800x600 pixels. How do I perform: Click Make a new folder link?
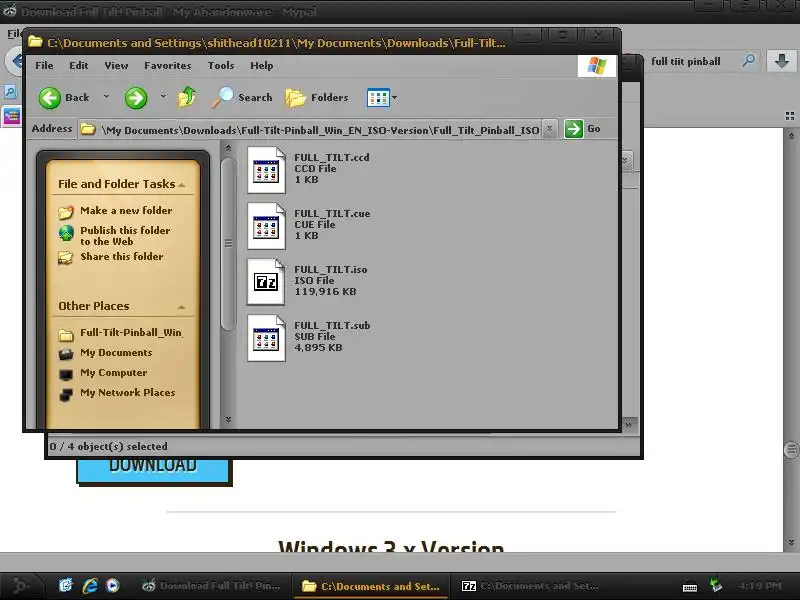click(x=126, y=210)
